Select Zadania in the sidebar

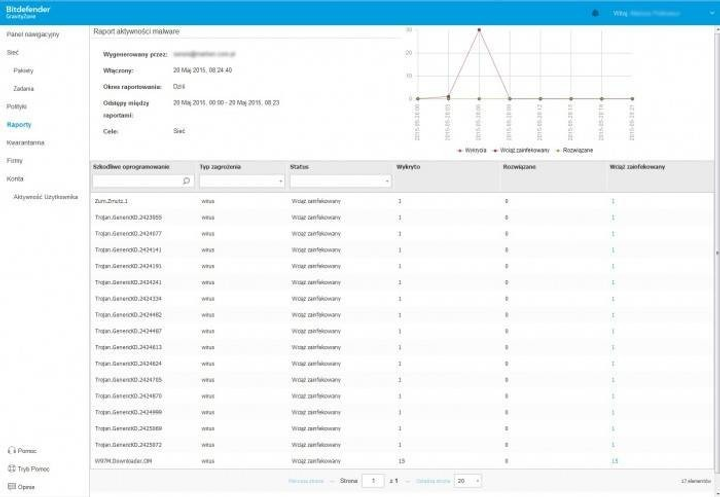click(x=23, y=88)
